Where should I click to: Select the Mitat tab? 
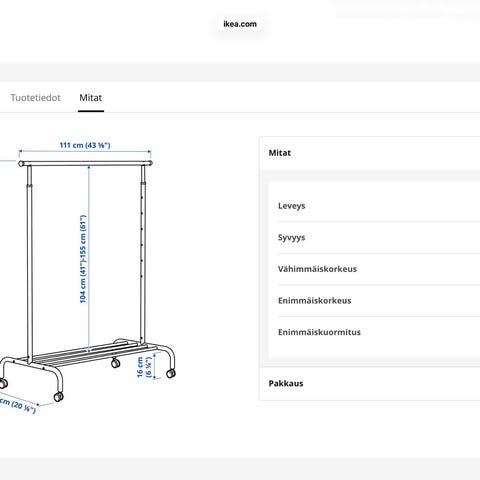coord(91,98)
